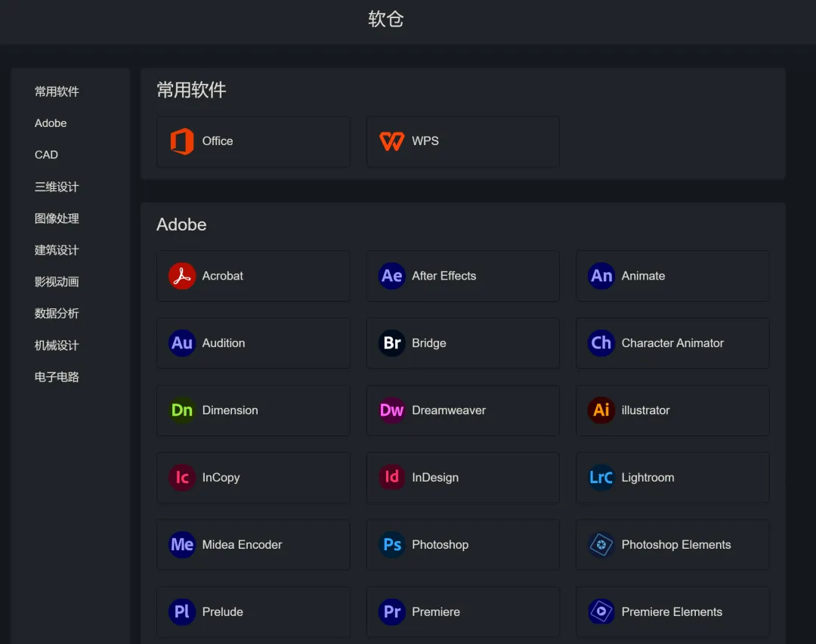Click the Ps Photoshop icon

pyautogui.click(x=392, y=544)
